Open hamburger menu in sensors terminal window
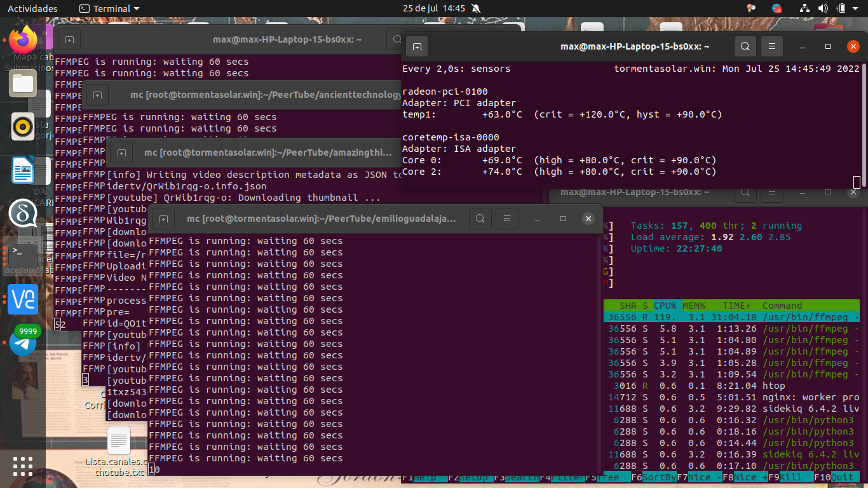This screenshot has height=488, width=868. pos(772,46)
